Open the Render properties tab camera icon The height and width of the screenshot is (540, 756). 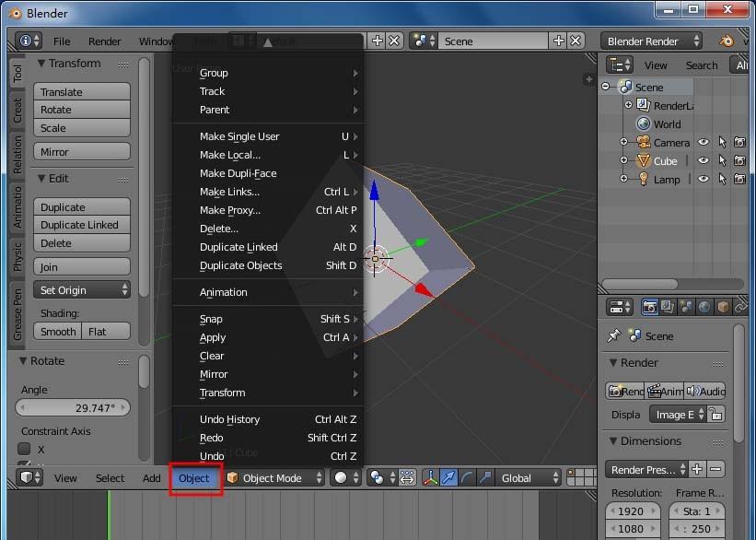point(649,307)
